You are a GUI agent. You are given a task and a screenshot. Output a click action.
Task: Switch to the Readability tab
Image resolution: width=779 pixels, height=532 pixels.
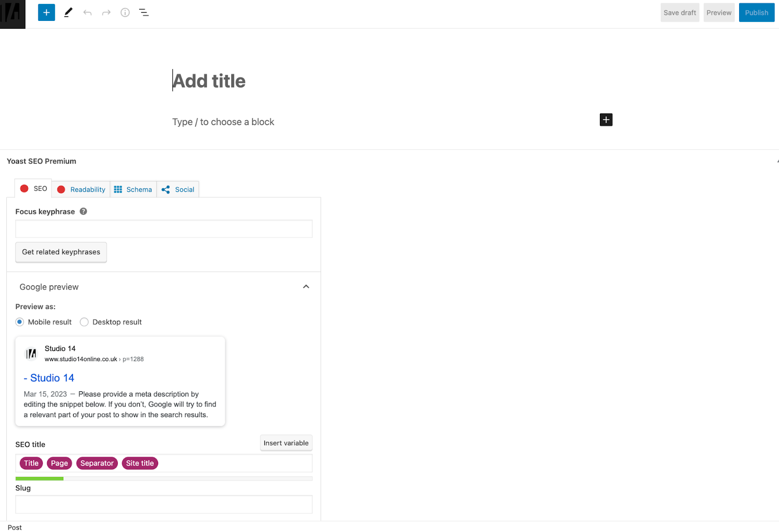pyautogui.click(x=81, y=189)
